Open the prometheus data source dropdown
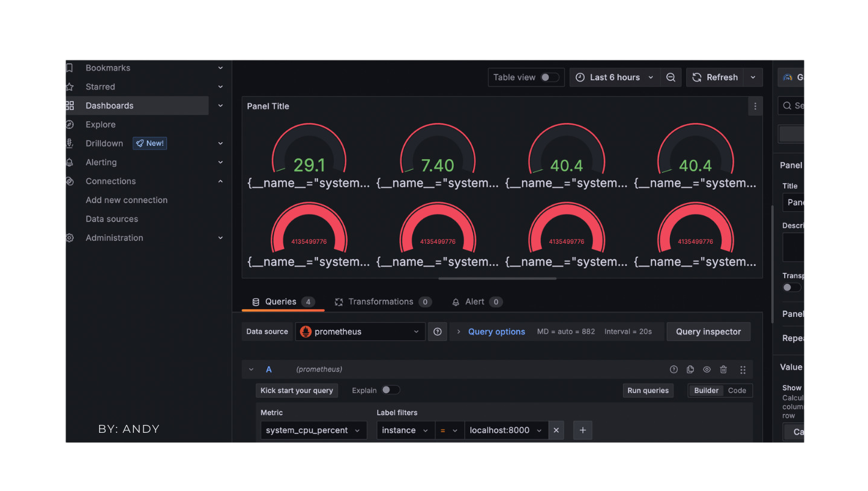The height and width of the screenshot is (491, 868). pos(360,331)
